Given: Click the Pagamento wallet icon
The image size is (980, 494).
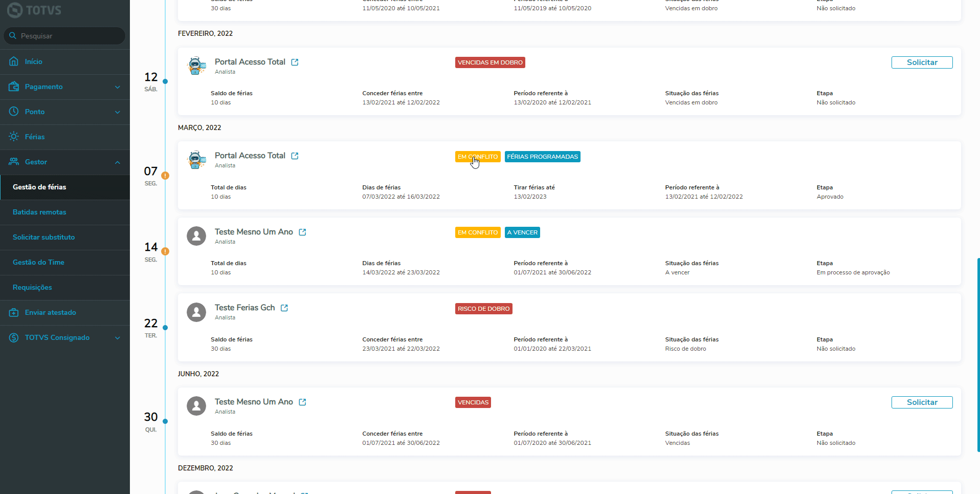Looking at the screenshot, I should [14, 87].
